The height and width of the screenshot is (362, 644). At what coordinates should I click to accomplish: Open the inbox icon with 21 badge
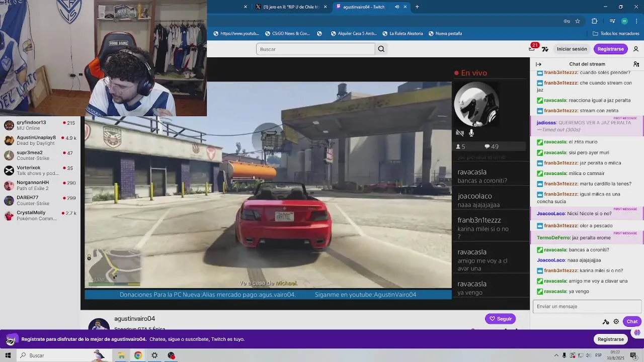[x=532, y=48]
